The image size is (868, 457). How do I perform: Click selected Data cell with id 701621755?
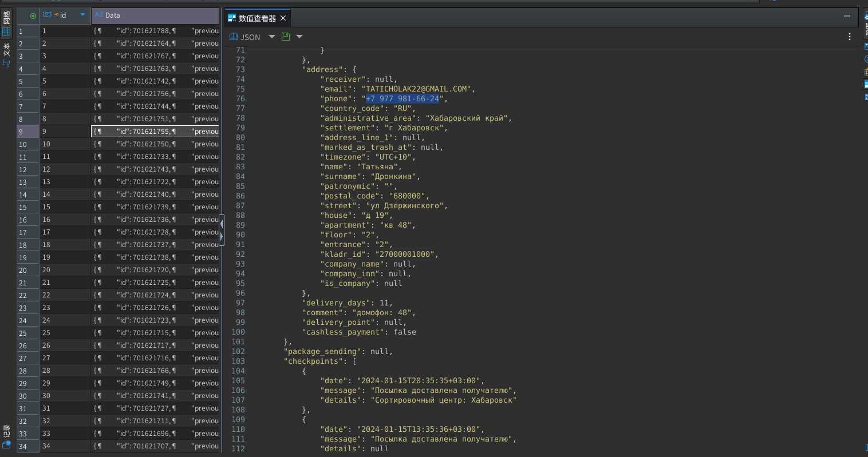pos(156,132)
